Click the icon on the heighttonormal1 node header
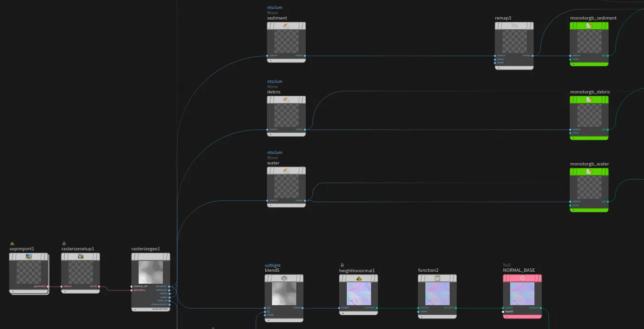This screenshot has width=644, height=329. point(358,278)
